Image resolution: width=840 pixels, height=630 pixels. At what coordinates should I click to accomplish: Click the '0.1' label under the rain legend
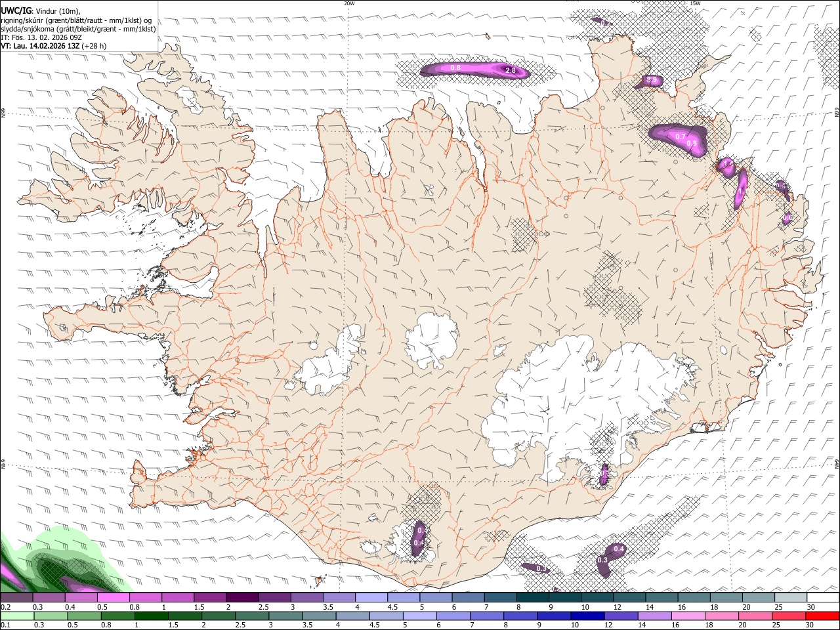[x=5, y=625]
